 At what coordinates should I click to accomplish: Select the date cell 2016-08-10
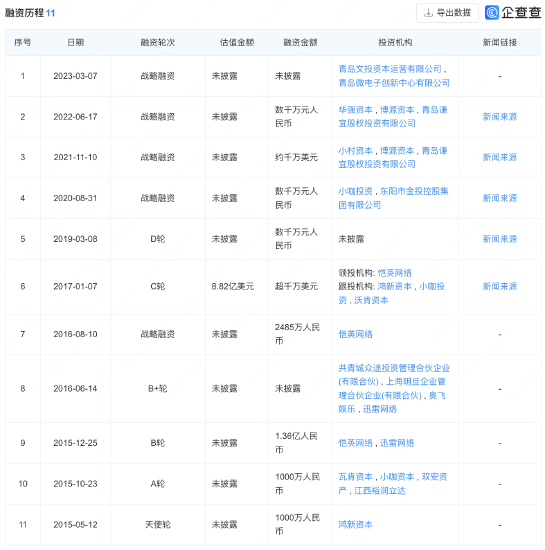(75, 334)
